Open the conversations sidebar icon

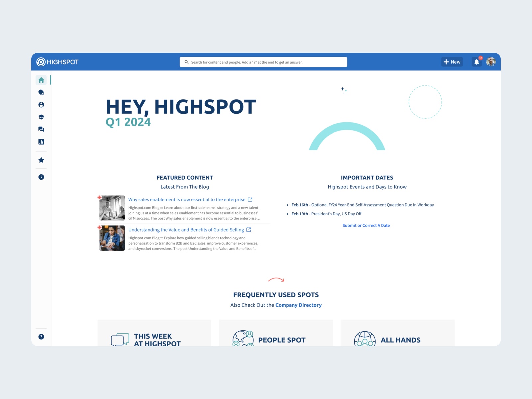tap(41, 129)
